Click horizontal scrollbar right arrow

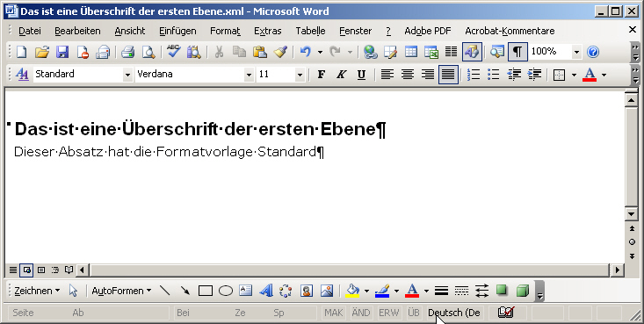point(618,270)
